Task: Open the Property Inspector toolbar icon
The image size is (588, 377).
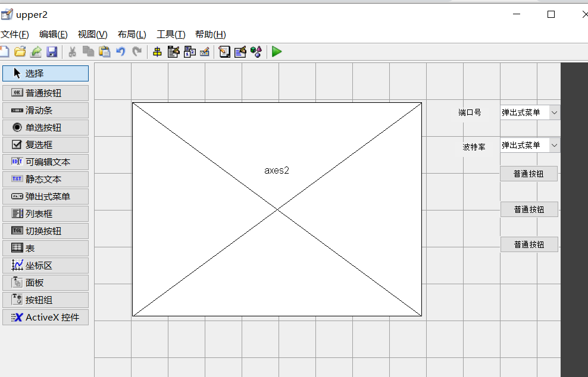Action: click(x=240, y=52)
